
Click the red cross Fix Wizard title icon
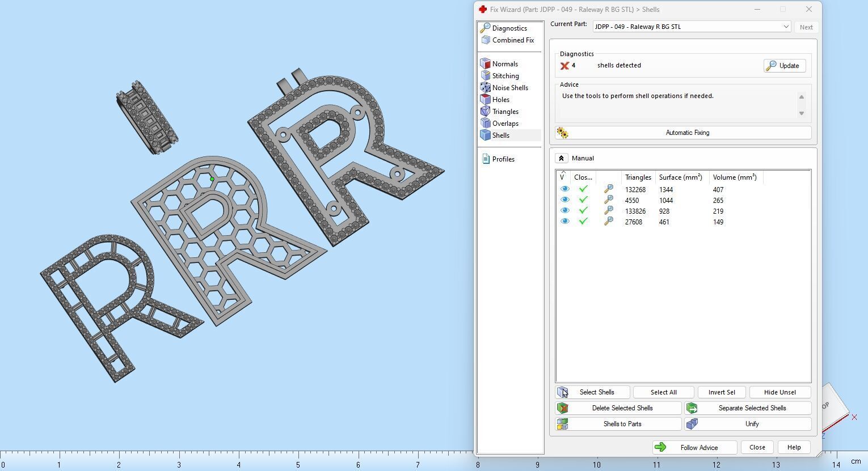pos(483,10)
